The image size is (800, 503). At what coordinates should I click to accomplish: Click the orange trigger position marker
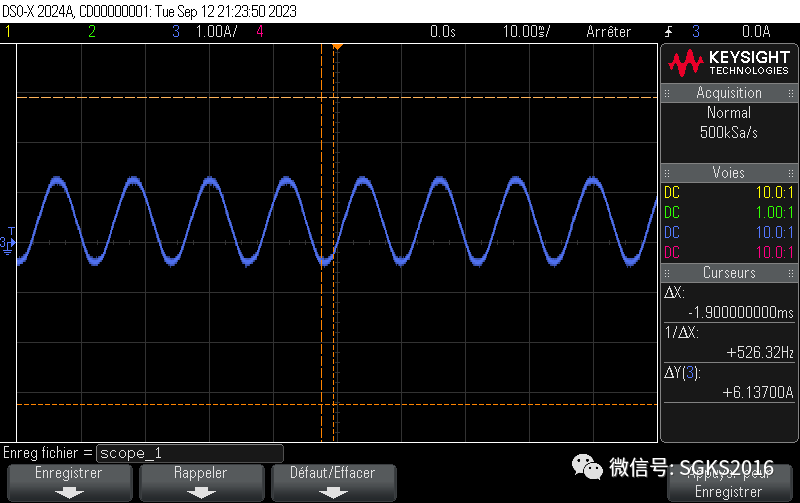tap(337, 47)
